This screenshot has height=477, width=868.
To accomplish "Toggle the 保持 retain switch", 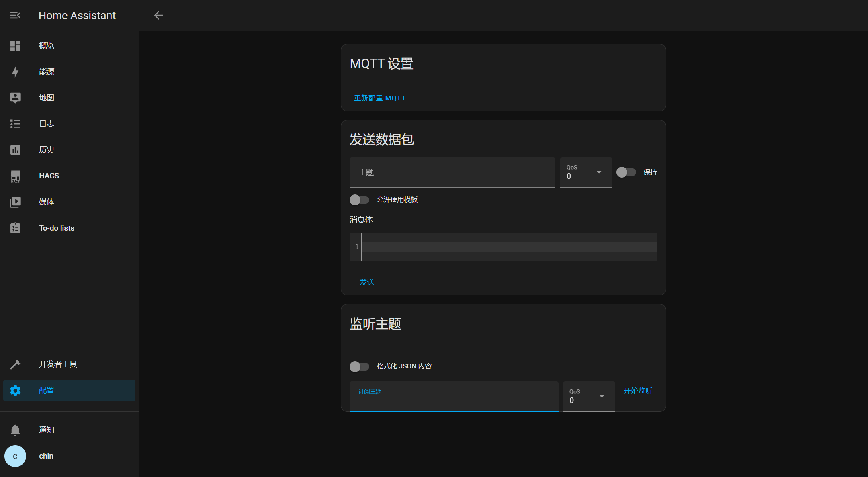I will pyautogui.click(x=626, y=172).
